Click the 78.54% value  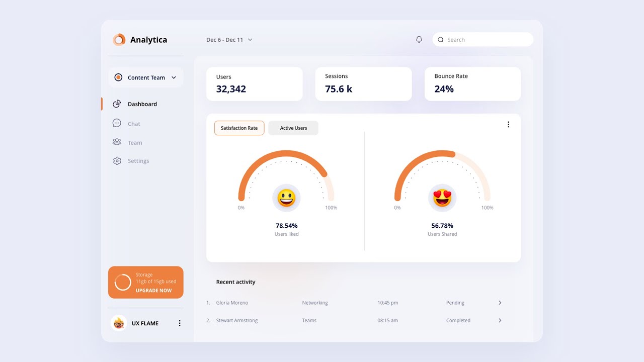286,226
